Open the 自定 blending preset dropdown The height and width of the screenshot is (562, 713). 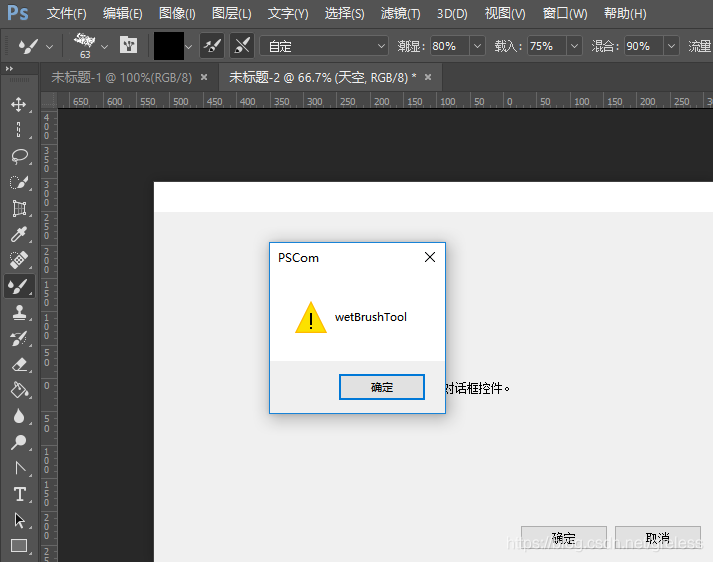coord(324,46)
